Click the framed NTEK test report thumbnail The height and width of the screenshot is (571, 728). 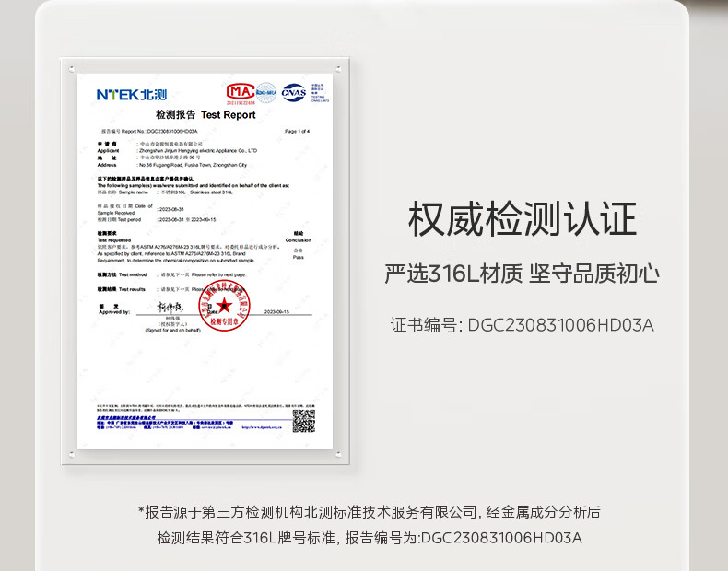point(205,262)
